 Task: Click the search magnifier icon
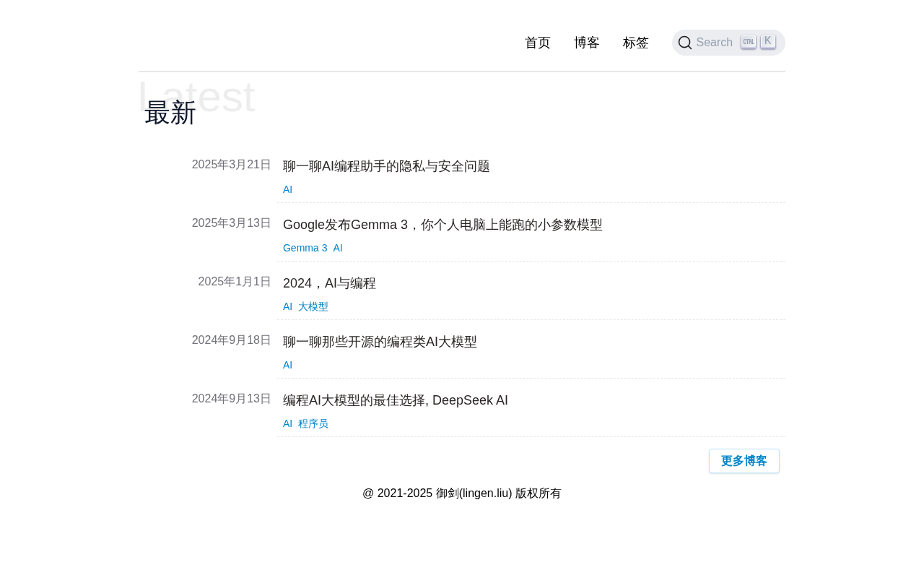685,43
